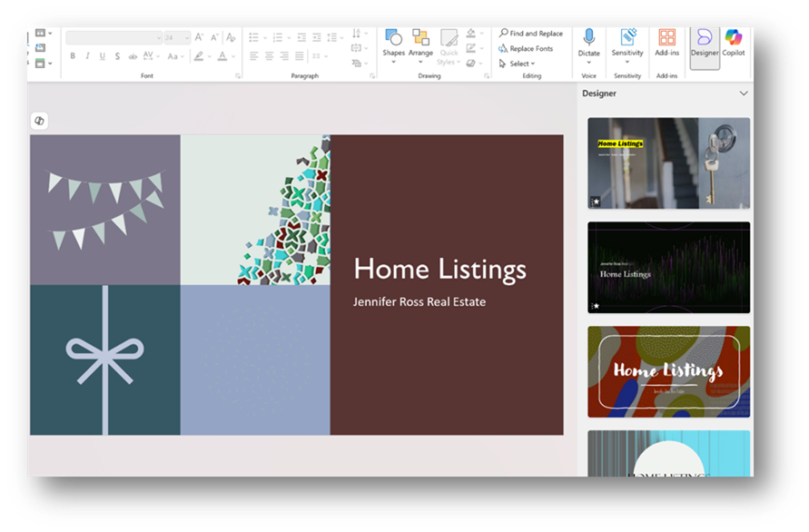Toggle Underline formatting

pos(103,55)
